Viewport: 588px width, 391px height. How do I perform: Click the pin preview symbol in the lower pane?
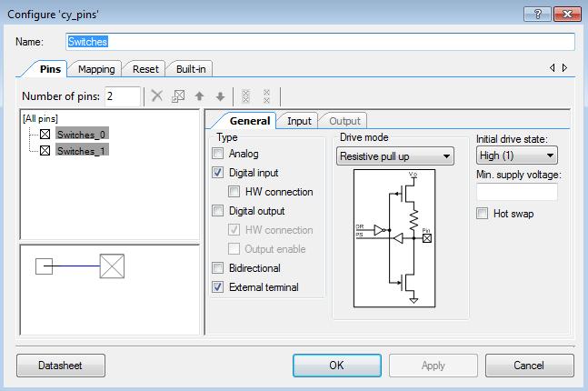pos(112,266)
